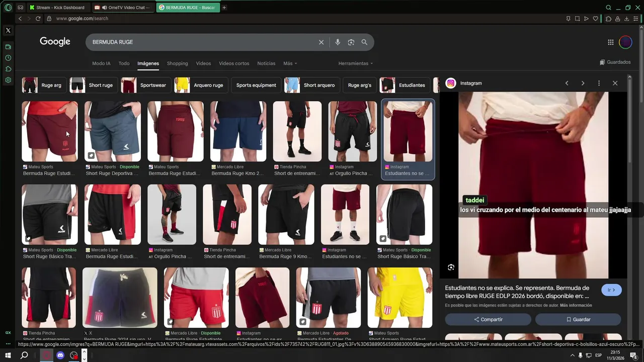The height and width of the screenshot is (362, 644).
Task: Clear the Google search box text
Action: (x=321, y=42)
